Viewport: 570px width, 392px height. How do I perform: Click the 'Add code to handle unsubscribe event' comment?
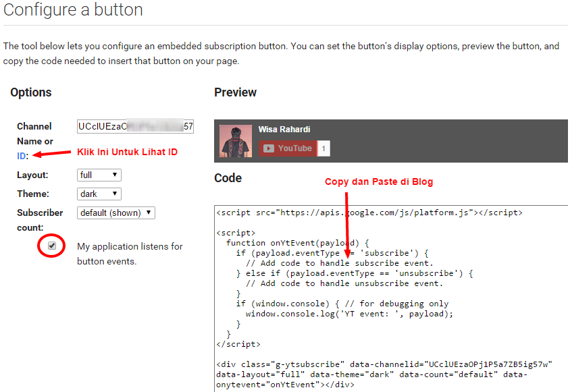pos(344,283)
